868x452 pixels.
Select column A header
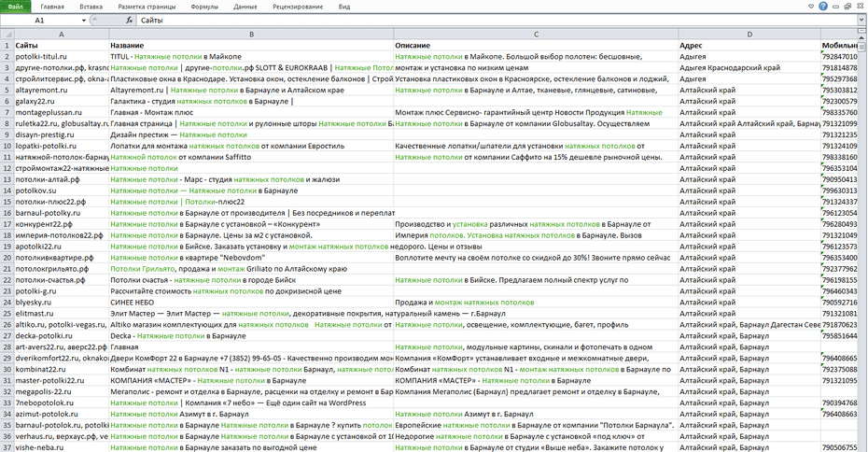point(62,35)
